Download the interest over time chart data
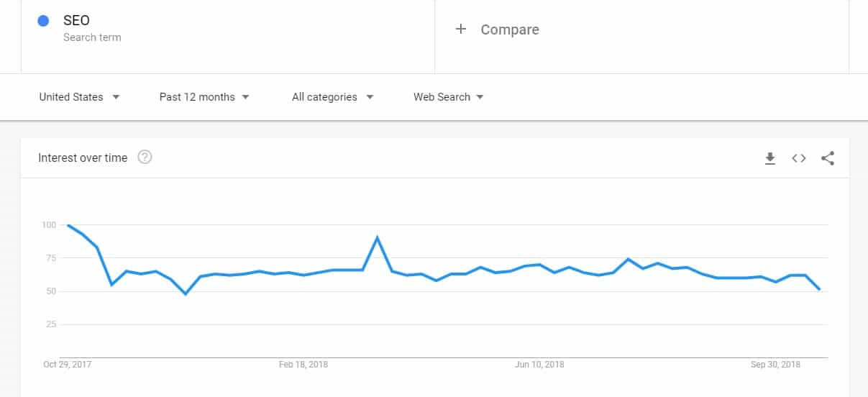868x397 pixels. [769, 158]
